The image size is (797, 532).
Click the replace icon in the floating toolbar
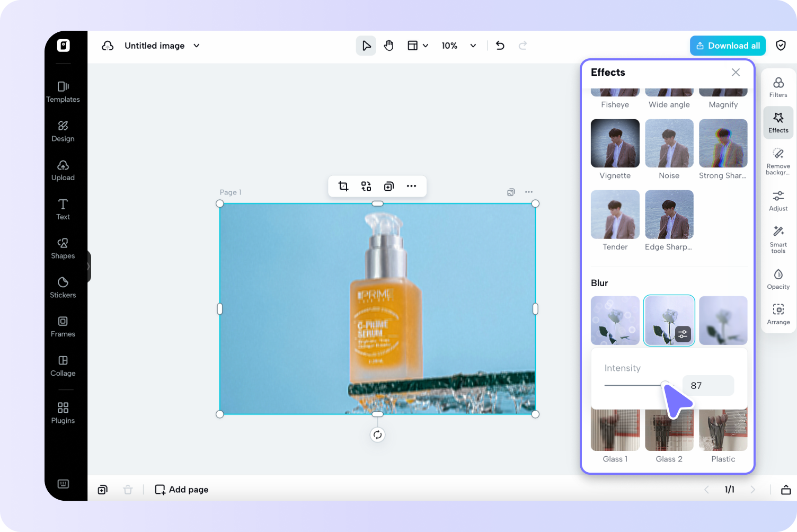pyautogui.click(x=366, y=186)
